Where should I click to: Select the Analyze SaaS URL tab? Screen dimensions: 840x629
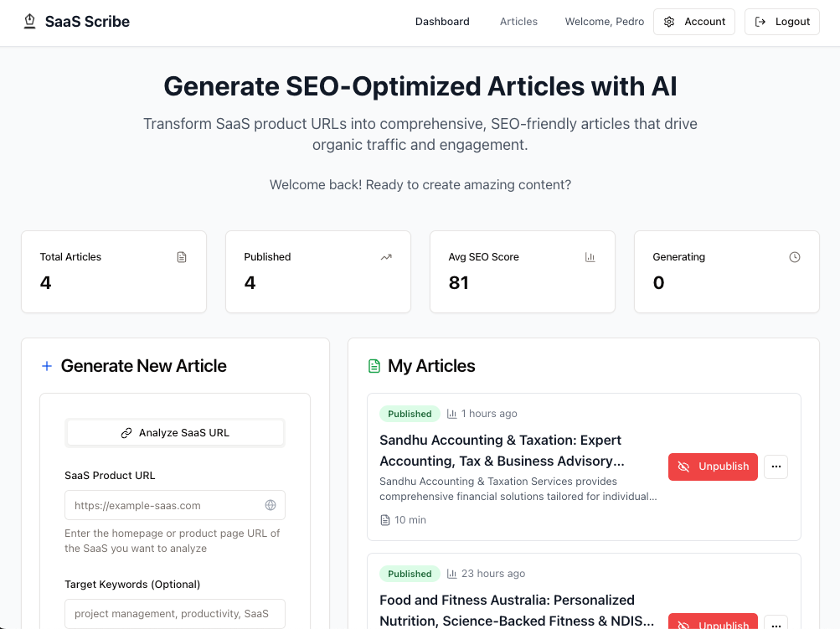tap(175, 433)
